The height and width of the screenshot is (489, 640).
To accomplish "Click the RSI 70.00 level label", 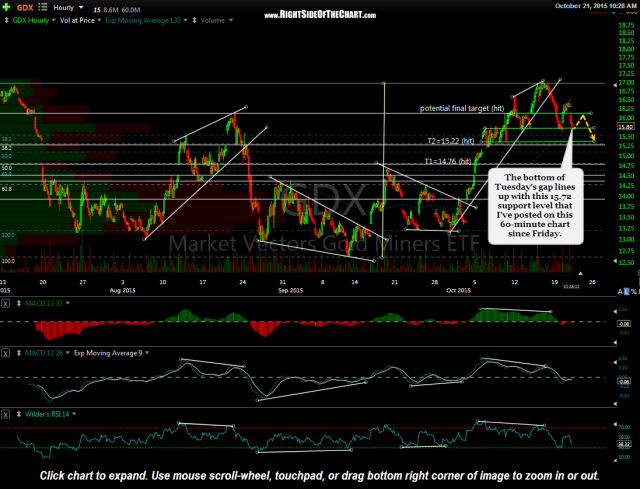I will (625, 428).
